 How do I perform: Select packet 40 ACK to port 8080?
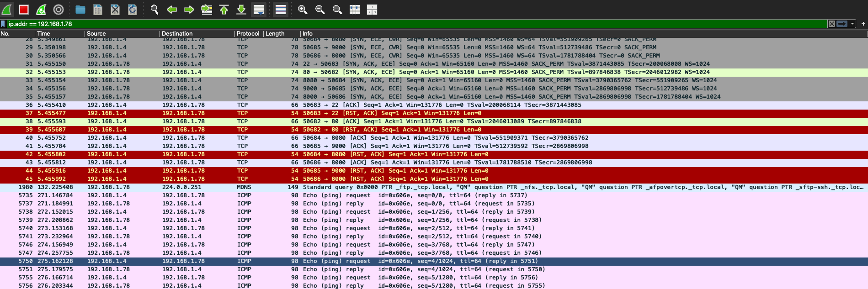point(434,138)
